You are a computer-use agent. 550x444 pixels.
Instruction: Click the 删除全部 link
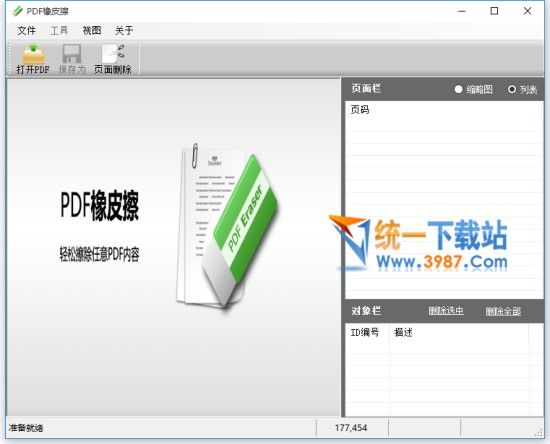[503, 311]
